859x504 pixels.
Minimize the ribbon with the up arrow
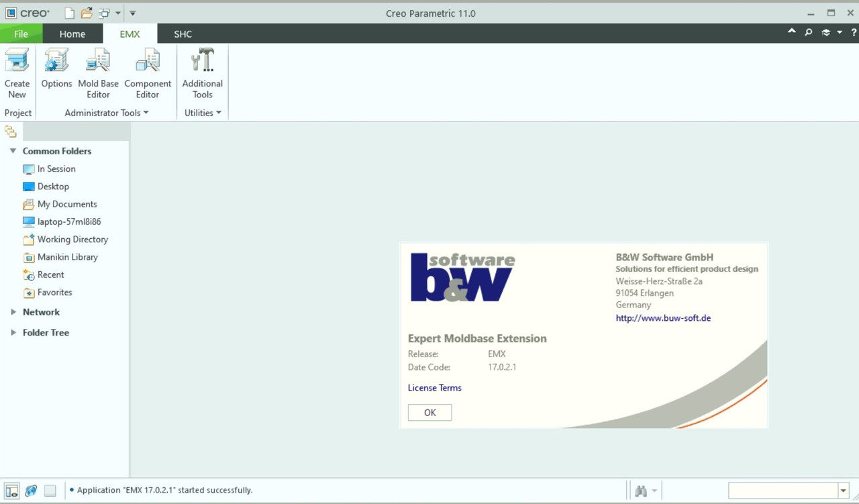[x=792, y=32]
